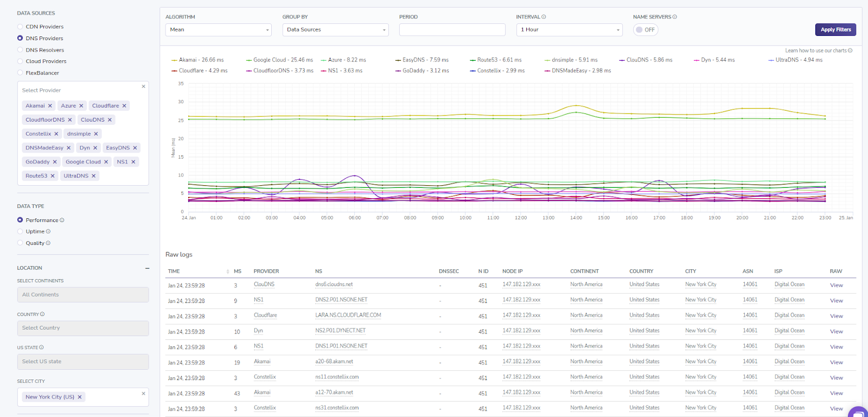View raw log for a20-68.akam.net
Image resolution: width=868 pixels, height=417 pixels.
(836, 362)
